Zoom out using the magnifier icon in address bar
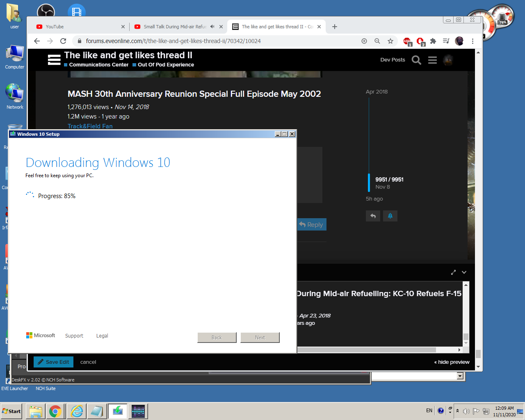 (x=377, y=41)
